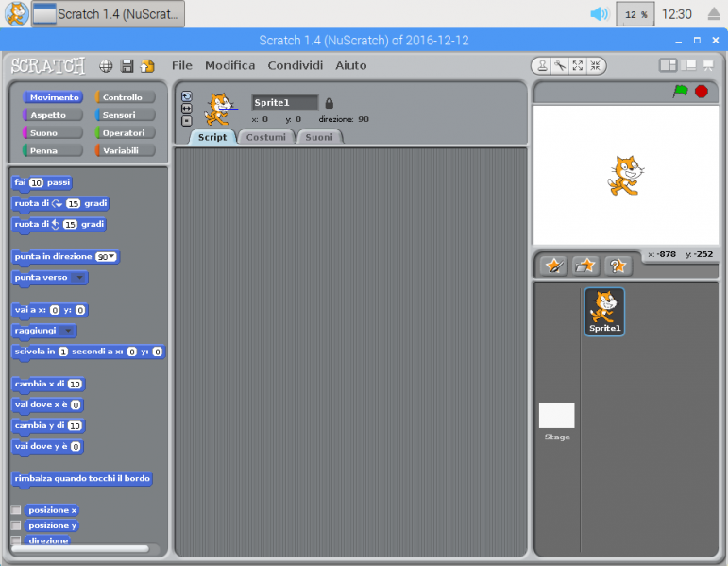Viewport: 728px width, 566px height.
Task: Set rotation style to left-right flip
Action: [x=187, y=109]
